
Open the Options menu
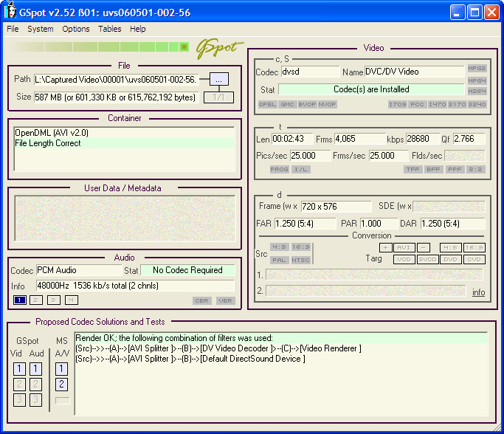76,29
